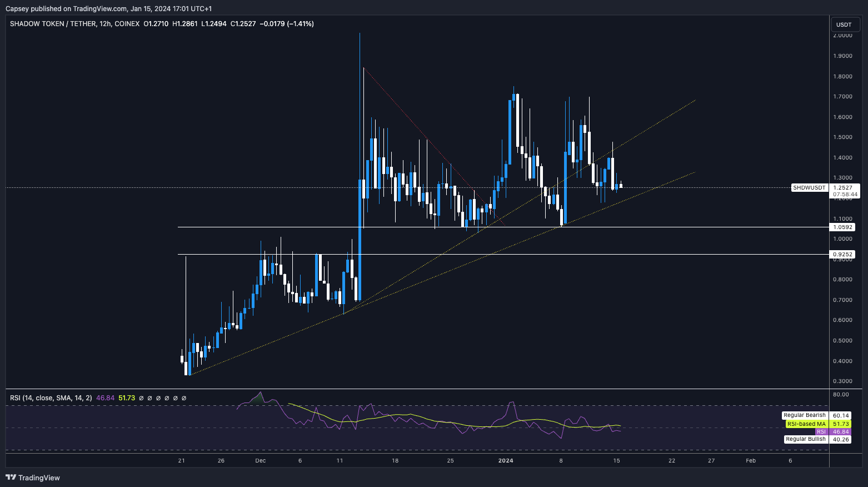868x487 pixels.
Task: Click the Dec label on time axis
Action: click(x=261, y=461)
